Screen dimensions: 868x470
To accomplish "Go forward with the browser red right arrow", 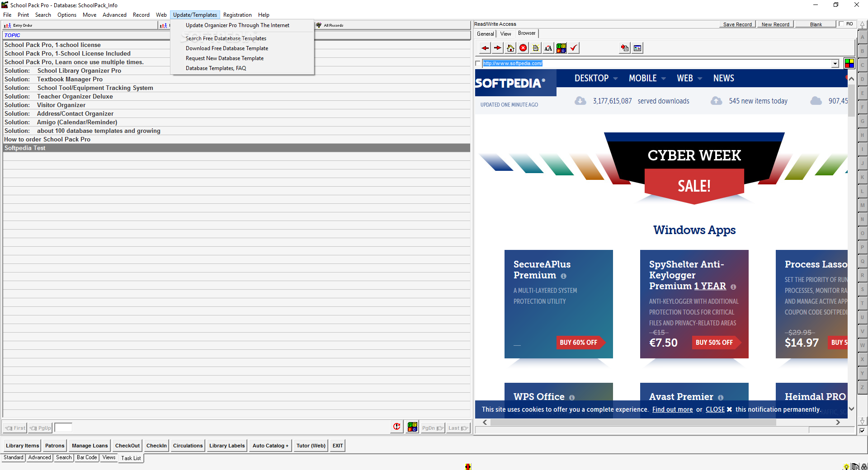I will click(498, 48).
